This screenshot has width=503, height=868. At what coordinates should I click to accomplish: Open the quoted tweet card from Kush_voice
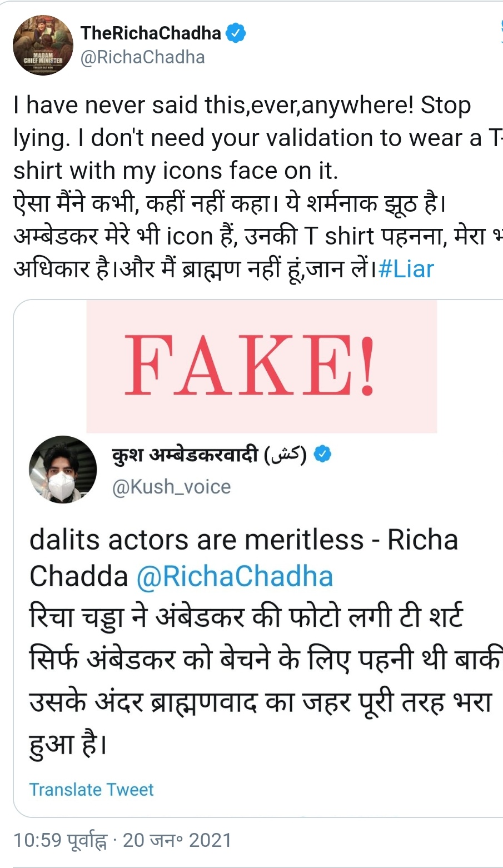[x=258, y=558]
